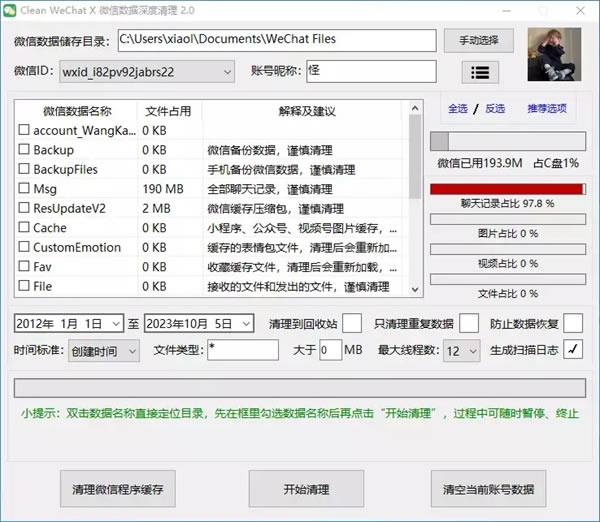Check the Backup row checkbox
The width and height of the screenshot is (600, 522).
[24, 149]
